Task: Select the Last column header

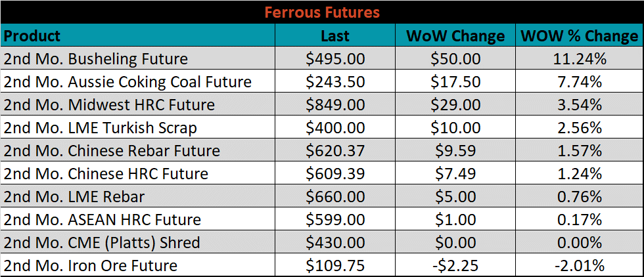Action: [335, 35]
